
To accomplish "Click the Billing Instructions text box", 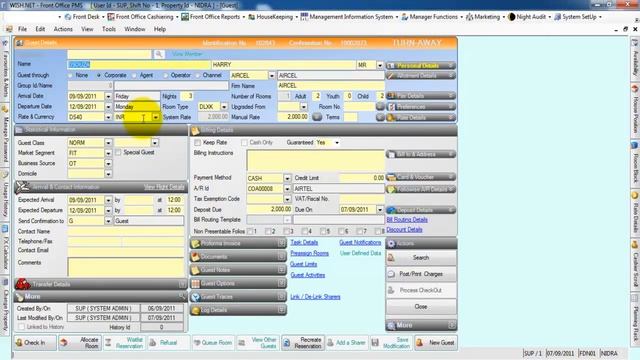I will (316, 160).
